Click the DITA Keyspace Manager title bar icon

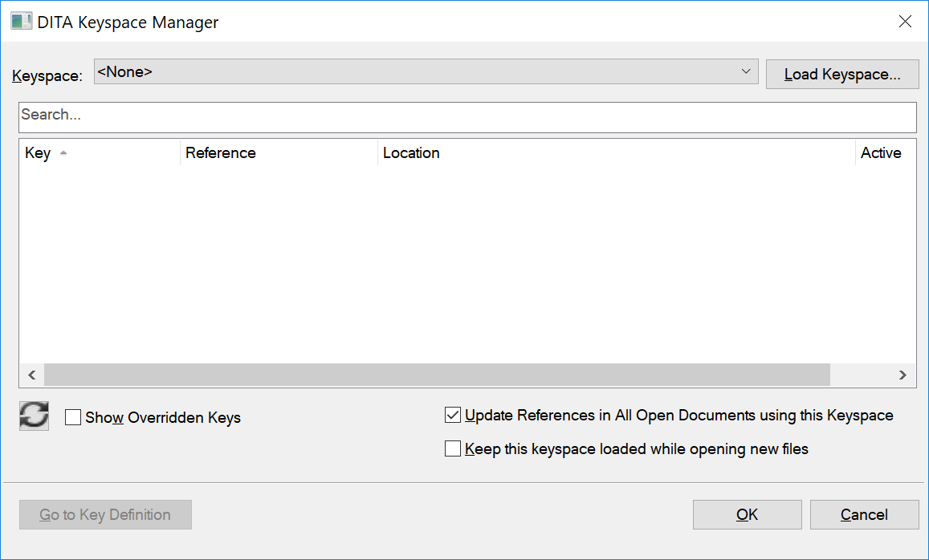(x=21, y=20)
